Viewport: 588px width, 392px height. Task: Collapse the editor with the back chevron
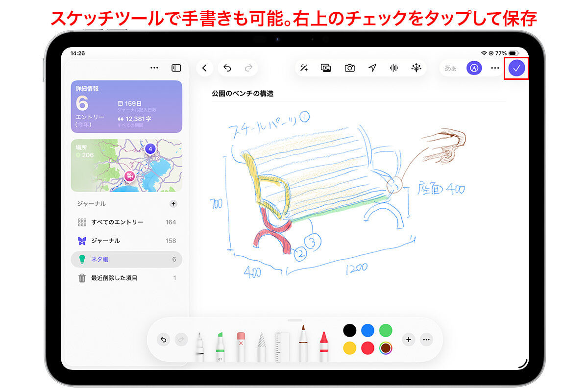[205, 68]
